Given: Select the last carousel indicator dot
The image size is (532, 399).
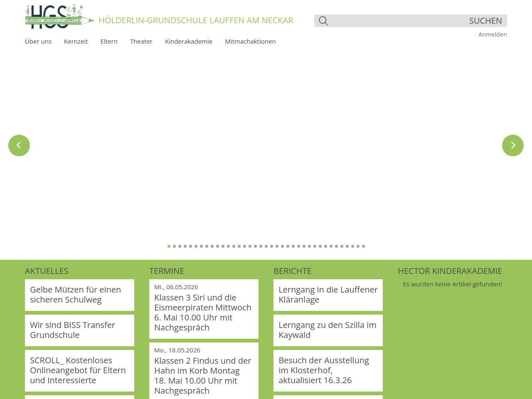Looking at the screenshot, I should [x=363, y=246].
